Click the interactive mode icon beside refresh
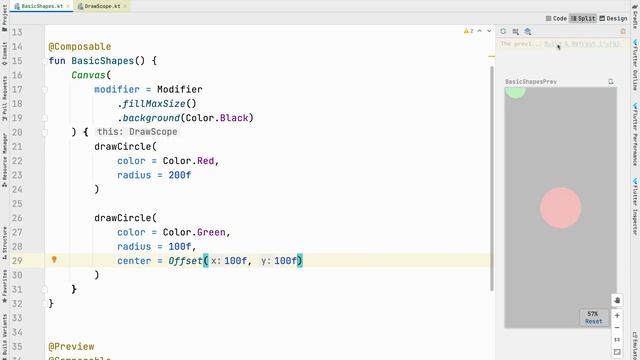The height and width of the screenshot is (360, 640). (516, 31)
